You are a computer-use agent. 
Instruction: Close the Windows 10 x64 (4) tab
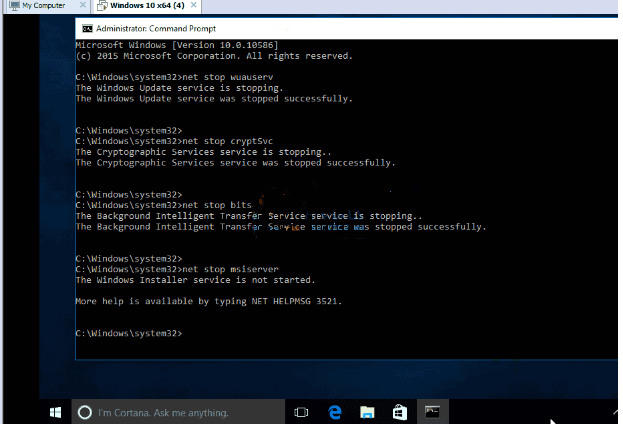(x=193, y=5)
